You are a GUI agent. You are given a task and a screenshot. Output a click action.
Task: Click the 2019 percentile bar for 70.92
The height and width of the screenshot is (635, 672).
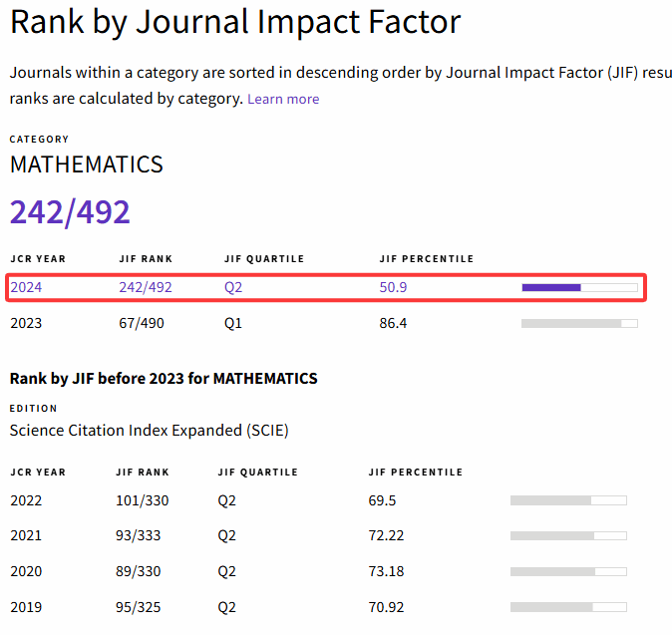tap(568, 607)
